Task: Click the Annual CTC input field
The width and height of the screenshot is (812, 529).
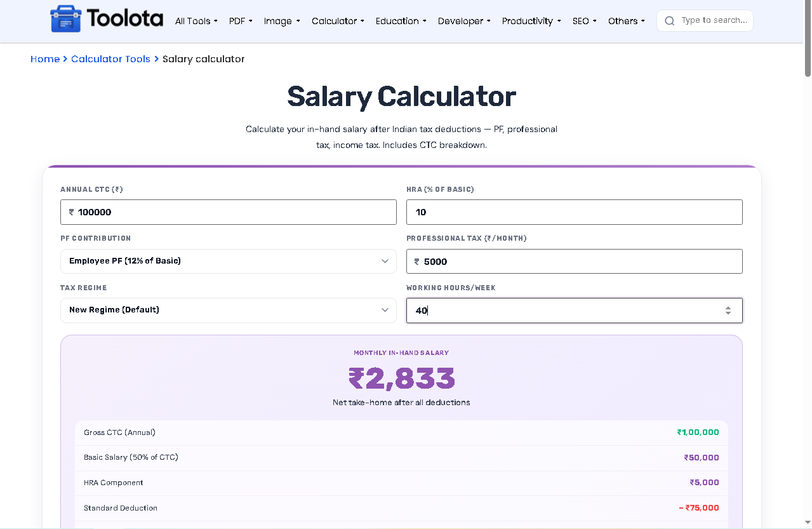Action: tap(229, 212)
